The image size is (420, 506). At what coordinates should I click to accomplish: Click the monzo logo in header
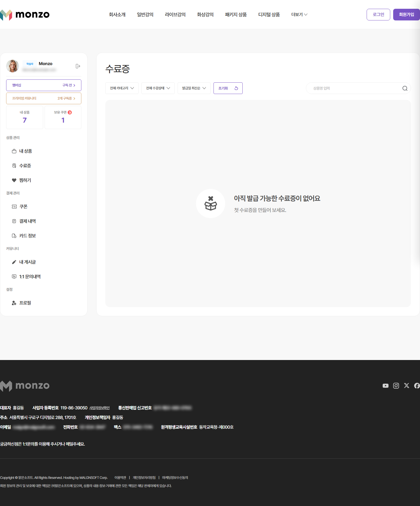(25, 15)
